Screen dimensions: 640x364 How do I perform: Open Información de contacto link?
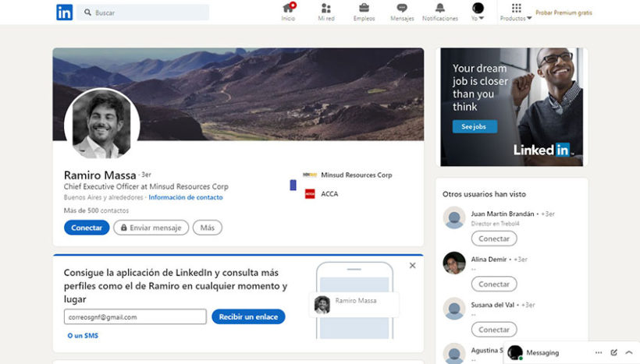tap(185, 198)
